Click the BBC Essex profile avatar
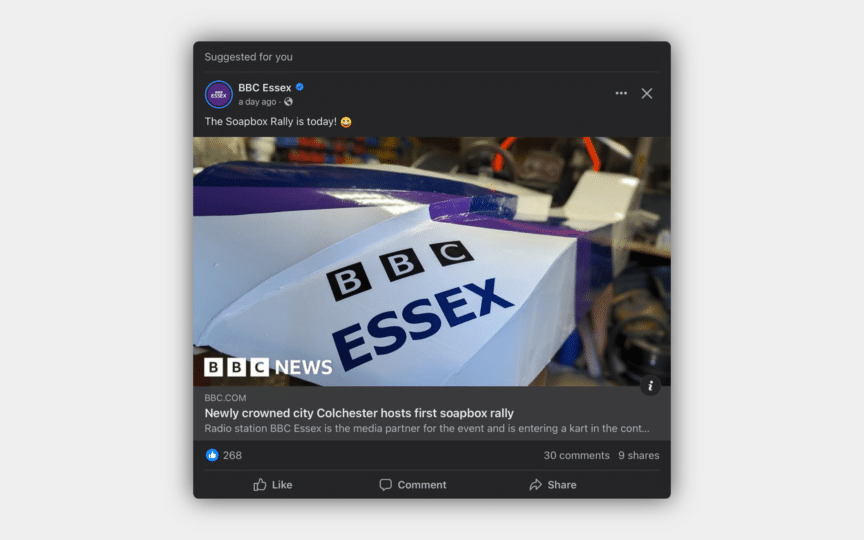 tap(219, 94)
